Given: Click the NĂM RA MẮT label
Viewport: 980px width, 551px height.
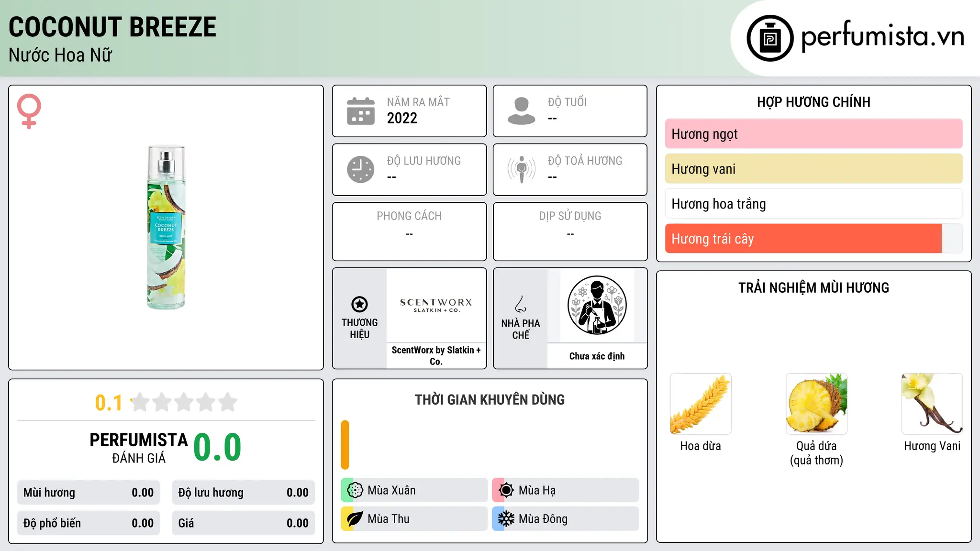Looking at the screenshot, I should (x=418, y=102).
